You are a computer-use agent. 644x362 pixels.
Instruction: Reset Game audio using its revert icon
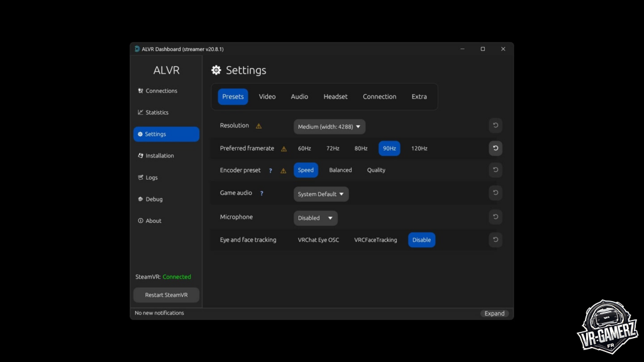pyautogui.click(x=496, y=193)
